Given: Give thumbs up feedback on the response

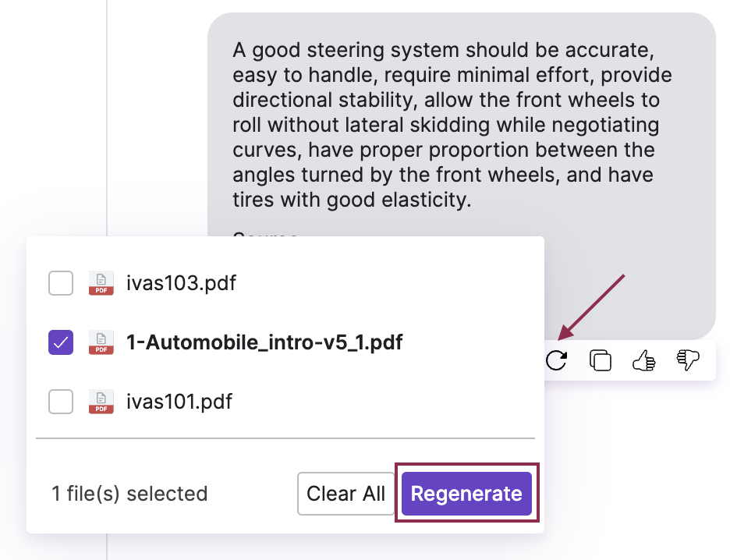Looking at the screenshot, I should tap(643, 360).
